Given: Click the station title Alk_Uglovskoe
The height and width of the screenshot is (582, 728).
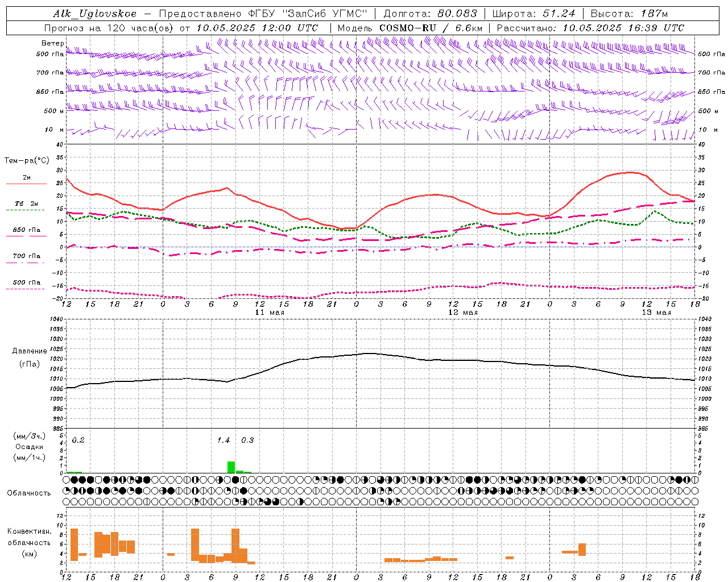Looking at the screenshot, I should tap(95, 14).
